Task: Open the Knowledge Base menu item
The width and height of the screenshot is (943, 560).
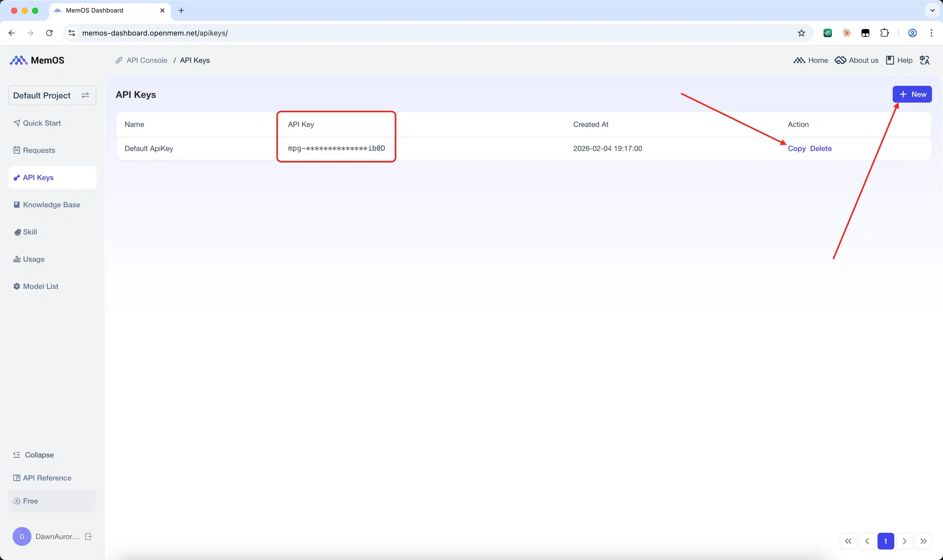Action: [51, 205]
